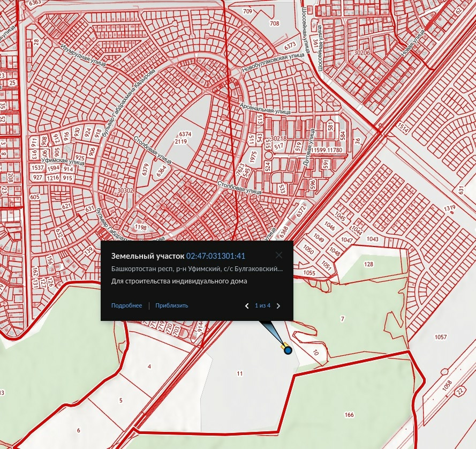
Task: Click parcel number 6 on map
Action: pos(79,430)
